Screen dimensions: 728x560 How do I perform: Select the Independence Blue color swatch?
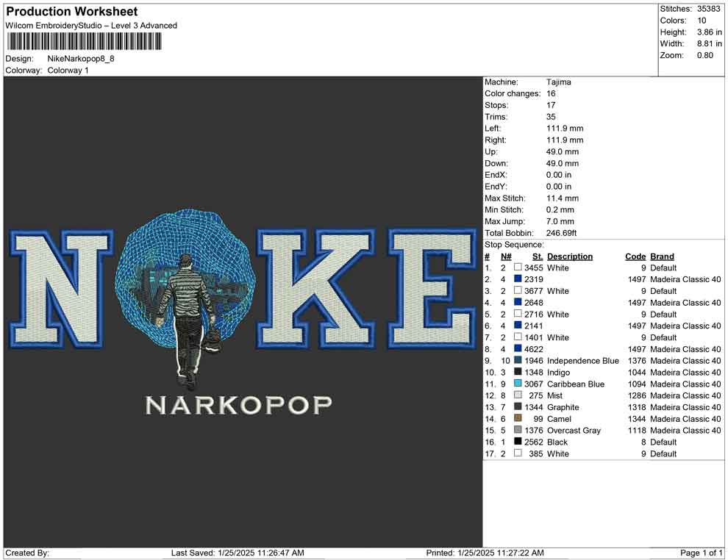click(517, 361)
